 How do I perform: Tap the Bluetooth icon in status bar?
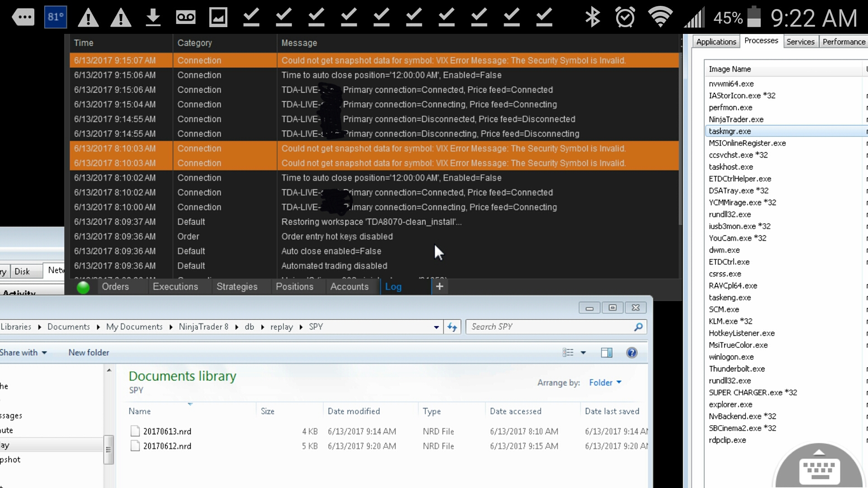(x=592, y=18)
